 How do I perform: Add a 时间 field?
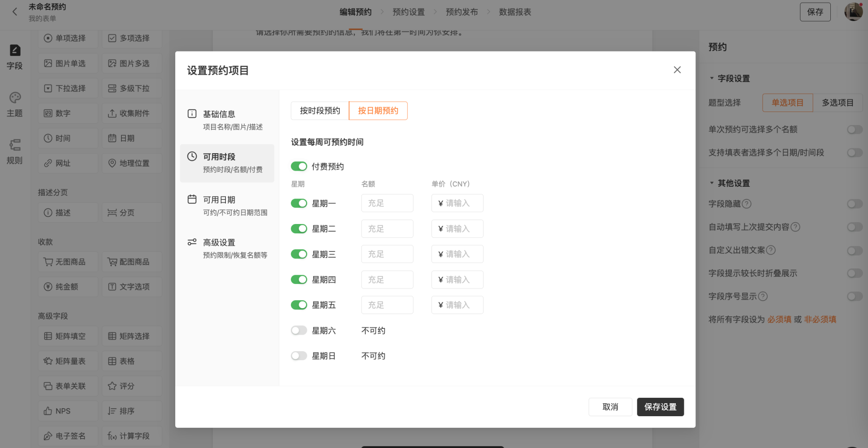click(x=68, y=138)
